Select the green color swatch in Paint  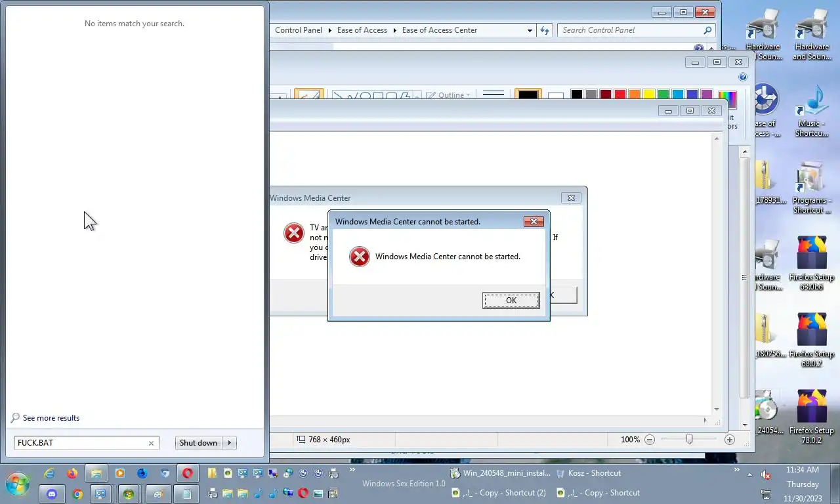663,95
